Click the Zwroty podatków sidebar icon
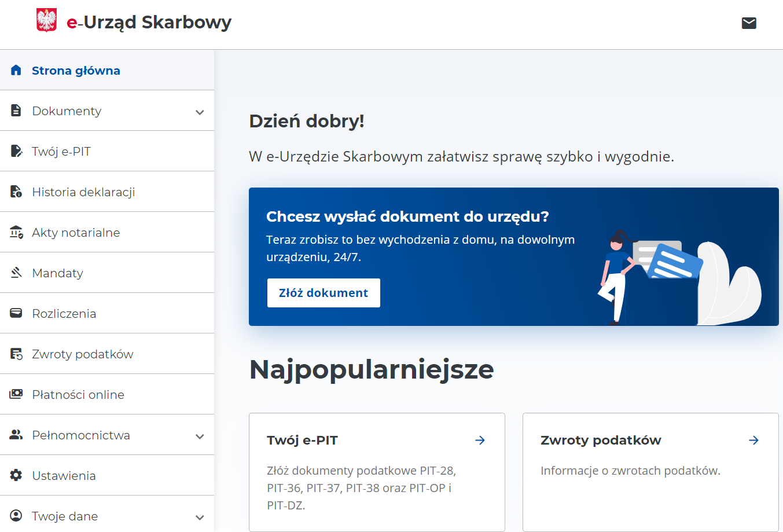Screen dimensions: 783x532 tap(16, 354)
